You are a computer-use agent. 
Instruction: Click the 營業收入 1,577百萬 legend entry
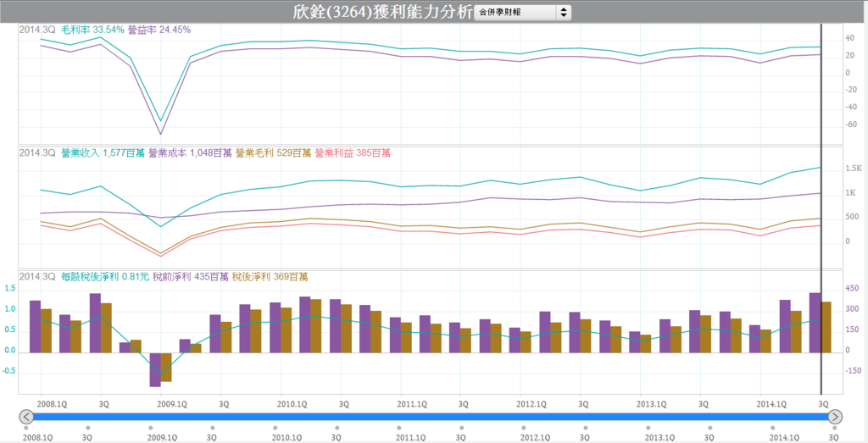point(103,153)
